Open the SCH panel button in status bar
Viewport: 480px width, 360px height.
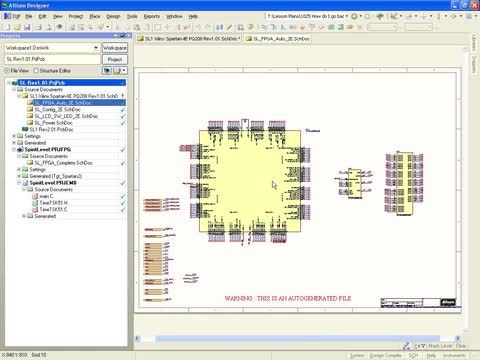[413, 356]
